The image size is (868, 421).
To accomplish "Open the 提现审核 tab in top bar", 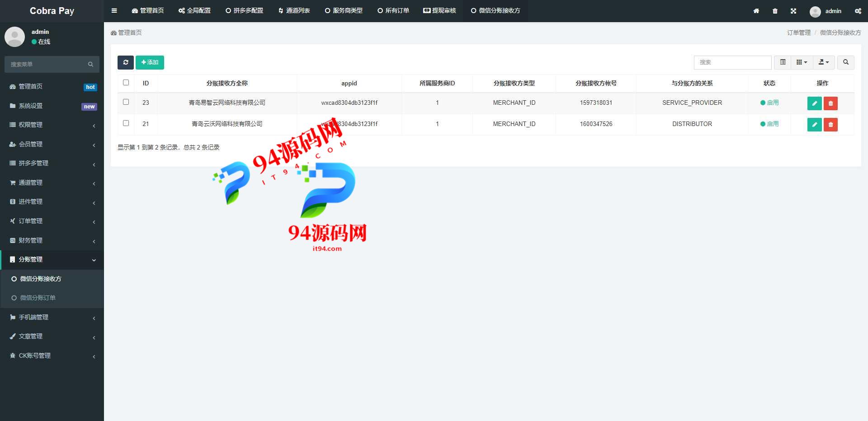I will pyautogui.click(x=439, y=11).
